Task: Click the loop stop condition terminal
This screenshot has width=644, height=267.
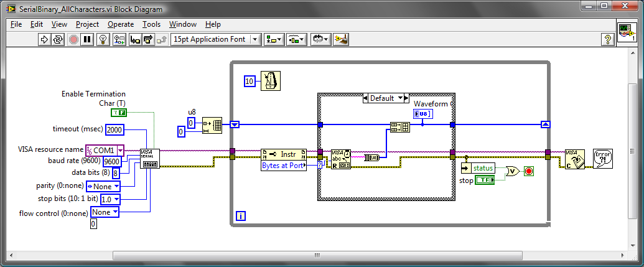Action: [528, 171]
